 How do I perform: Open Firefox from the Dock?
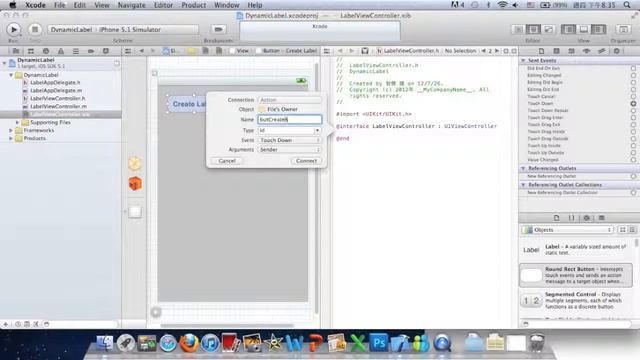tap(189, 343)
